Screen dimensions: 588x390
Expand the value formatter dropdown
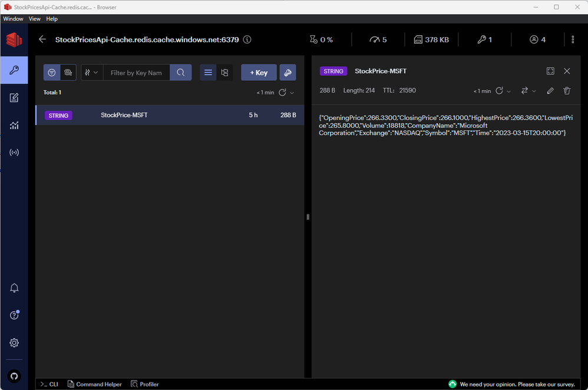coord(534,91)
